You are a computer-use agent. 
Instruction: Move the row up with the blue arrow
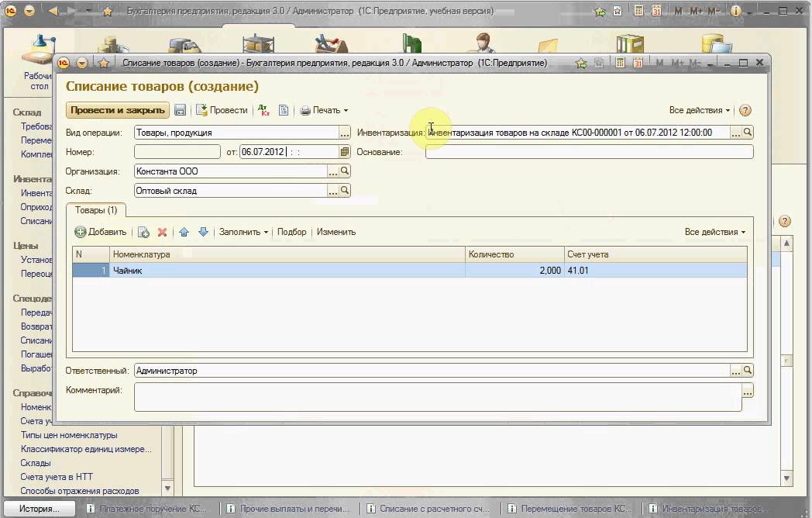point(184,232)
